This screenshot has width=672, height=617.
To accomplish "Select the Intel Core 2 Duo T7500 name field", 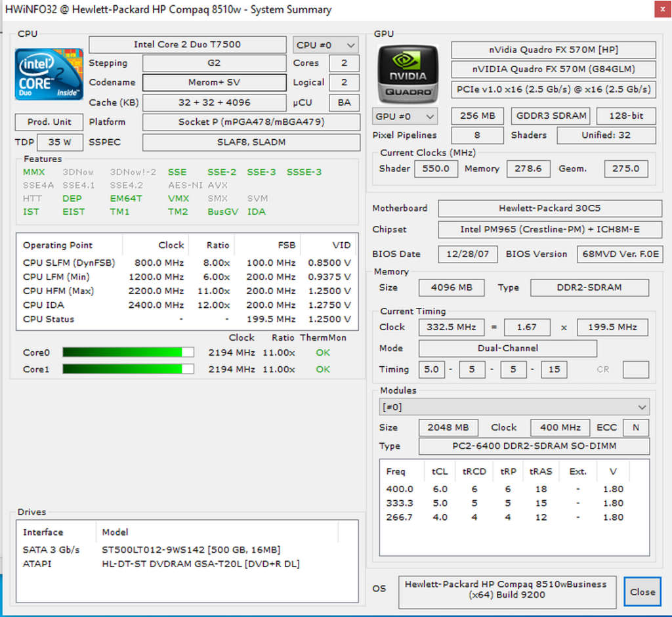I will (187, 45).
